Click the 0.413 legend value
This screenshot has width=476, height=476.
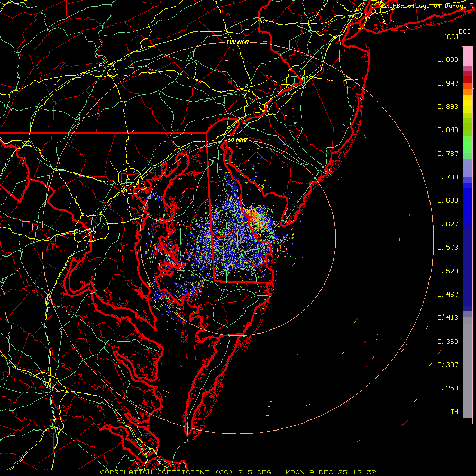pos(448,318)
